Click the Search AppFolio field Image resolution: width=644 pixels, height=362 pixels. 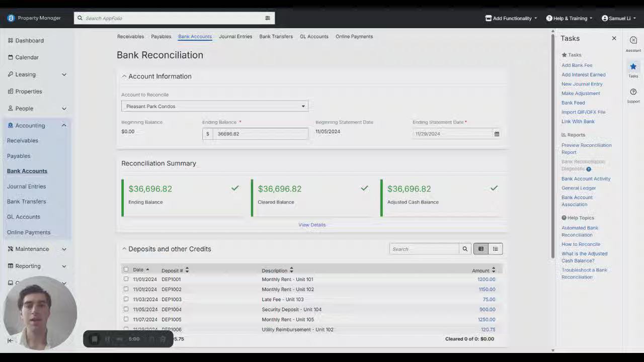(x=174, y=18)
